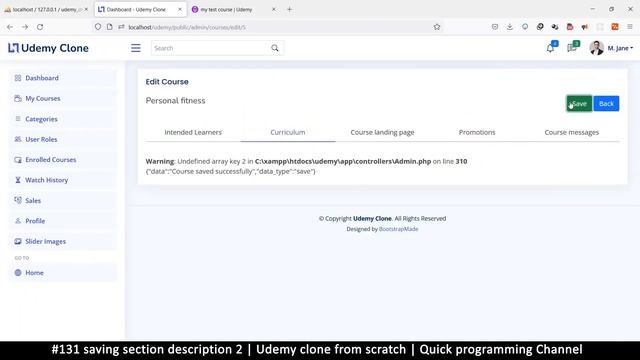Click Watch History hourglass icon
The height and width of the screenshot is (360, 640).
(x=18, y=180)
